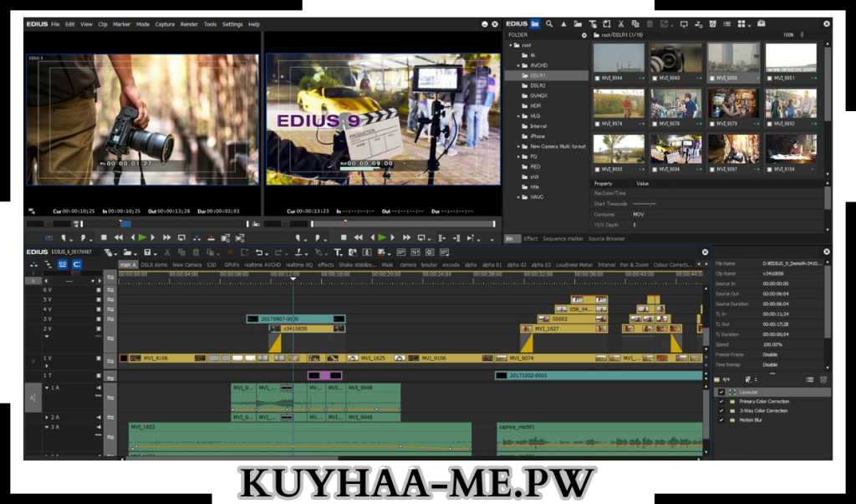This screenshot has height=504, width=856.
Task: Expand the New Camera Multi format folder
Action: 518,147
